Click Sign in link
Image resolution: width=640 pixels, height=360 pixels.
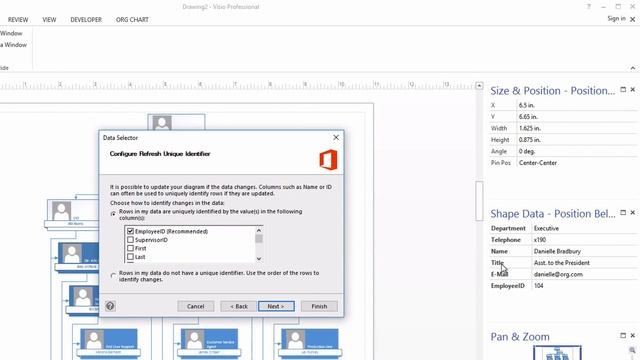(616, 19)
